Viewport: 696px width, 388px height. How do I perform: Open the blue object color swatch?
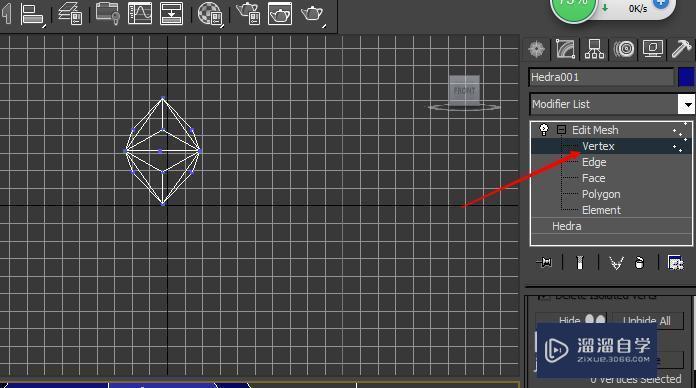(686, 77)
